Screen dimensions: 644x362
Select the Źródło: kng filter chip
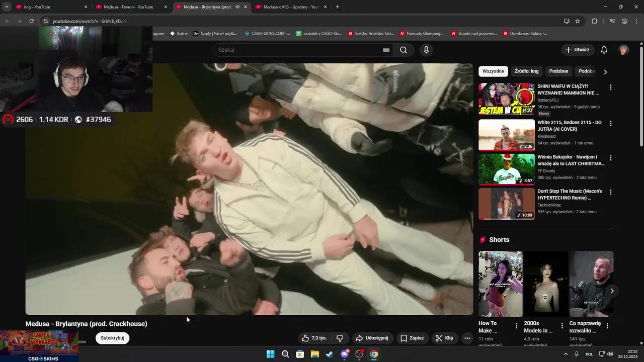tap(526, 71)
